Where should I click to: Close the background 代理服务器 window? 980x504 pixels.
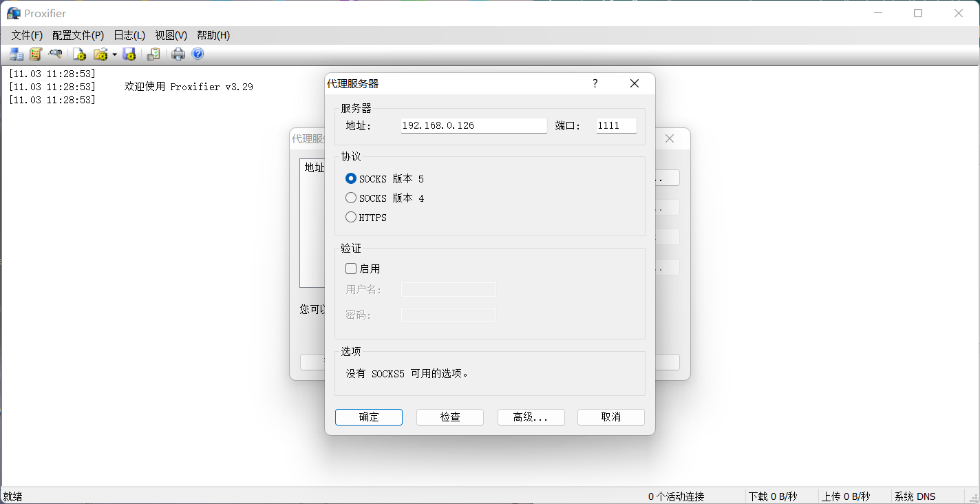[x=669, y=138]
